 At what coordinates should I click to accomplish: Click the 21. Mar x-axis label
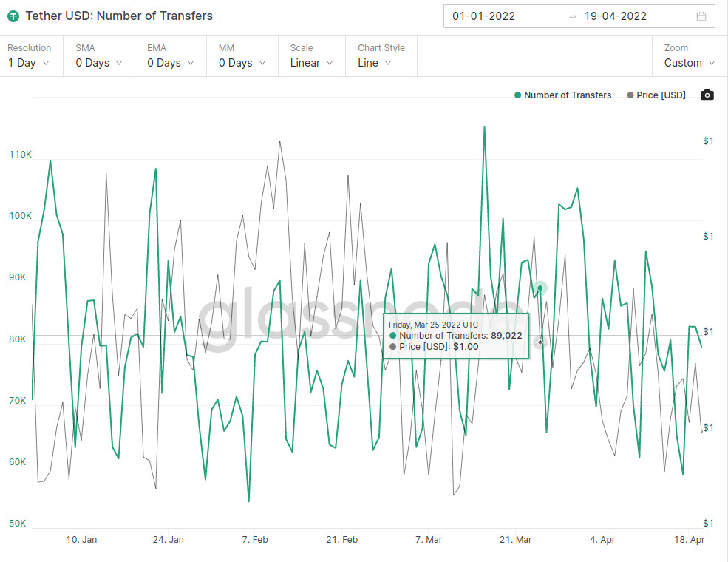point(515,540)
